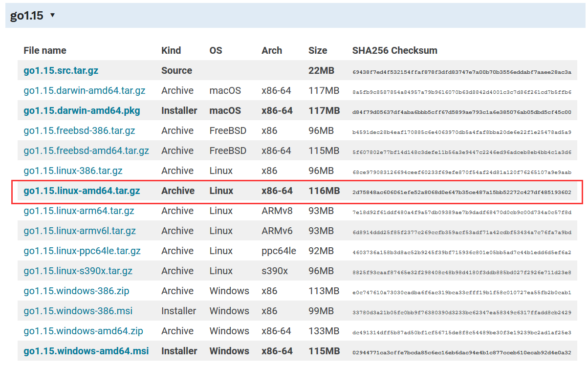This screenshot has height=367, width=588.
Task: Open go1.15.freebsd-386.tar.gz link
Action: click(79, 130)
